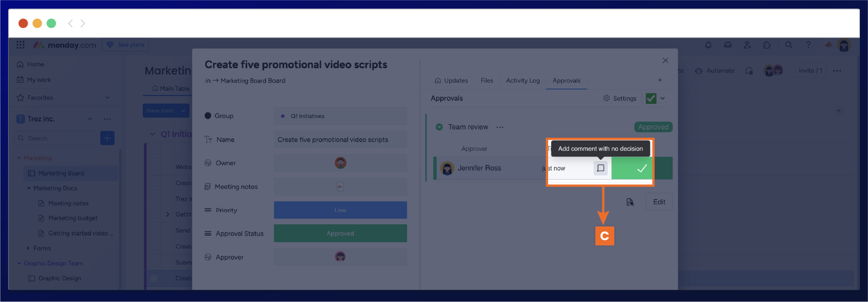Viewport: 868px width, 302px height.
Task: Click the blue Low priority status cell
Action: (x=340, y=210)
